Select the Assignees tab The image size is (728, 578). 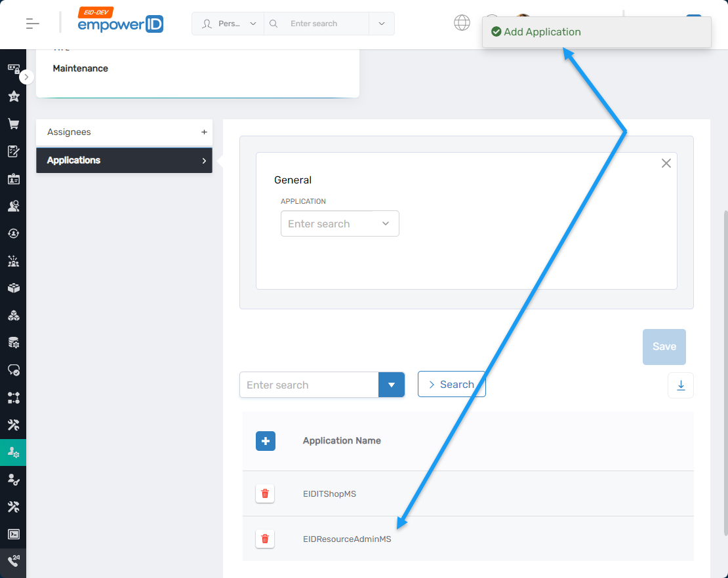124,132
